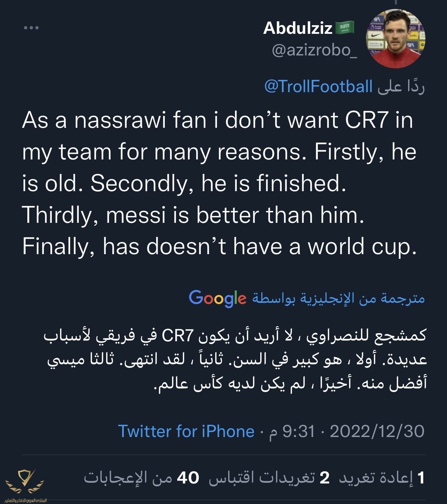Click the small watermark caption text
The height and width of the screenshot is (504, 447).
coord(25,500)
